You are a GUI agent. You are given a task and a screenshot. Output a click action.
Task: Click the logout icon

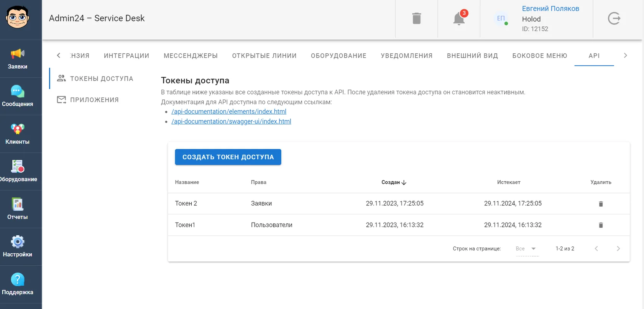coord(614,18)
